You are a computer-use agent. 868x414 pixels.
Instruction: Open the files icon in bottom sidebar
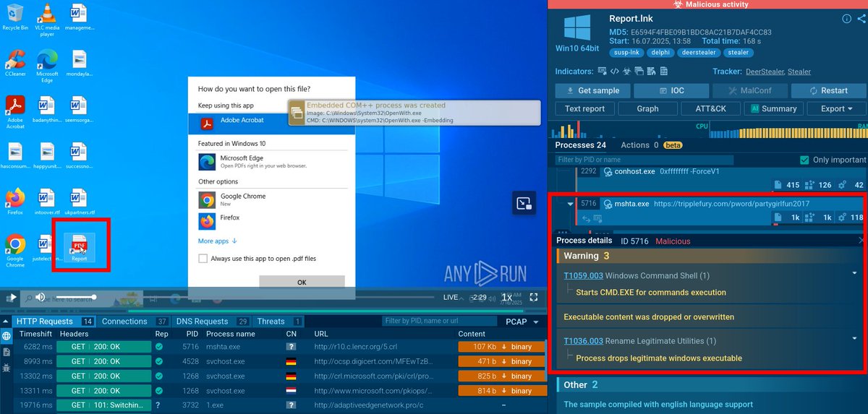7,352
